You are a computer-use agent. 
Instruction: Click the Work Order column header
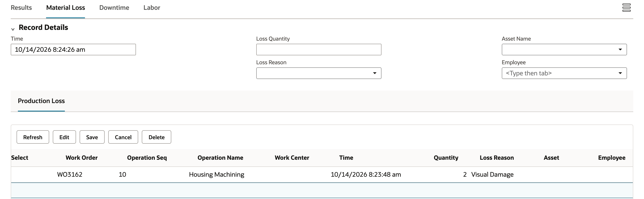click(x=81, y=158)
